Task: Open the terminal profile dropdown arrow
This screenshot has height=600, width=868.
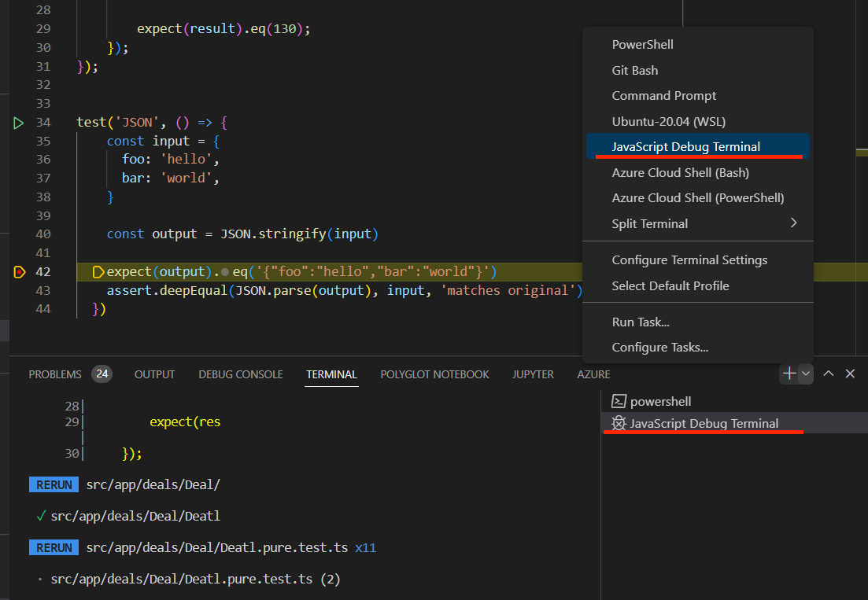Action: (x=804, y=374)
